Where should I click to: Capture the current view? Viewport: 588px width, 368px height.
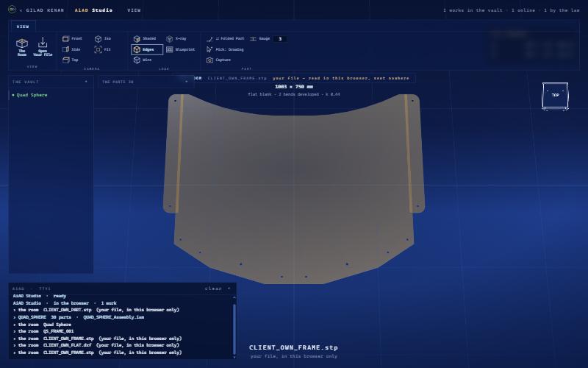click(218, 60)
